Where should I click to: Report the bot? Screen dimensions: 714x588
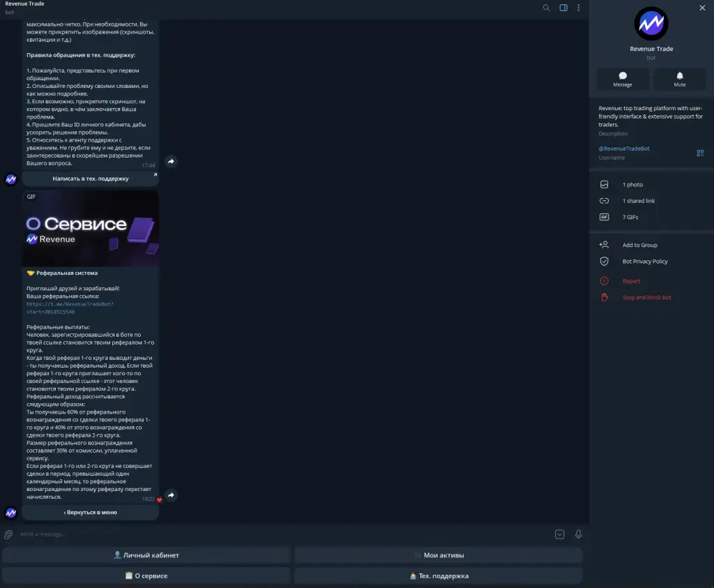pyautogui.click(x=651, y=281)
